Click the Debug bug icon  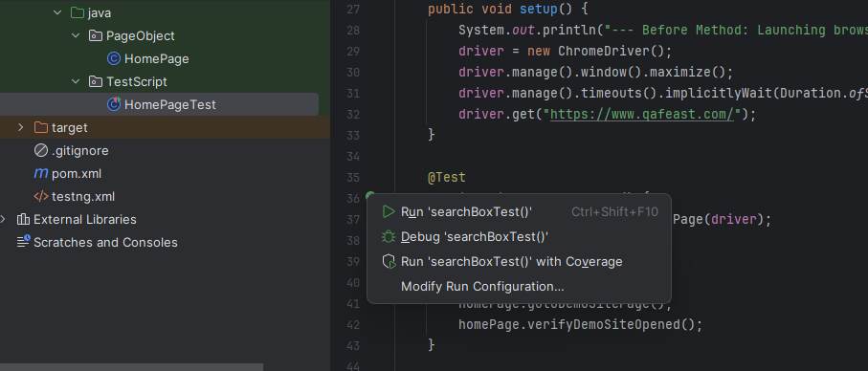pyautogui.click(x=389, y=236)
